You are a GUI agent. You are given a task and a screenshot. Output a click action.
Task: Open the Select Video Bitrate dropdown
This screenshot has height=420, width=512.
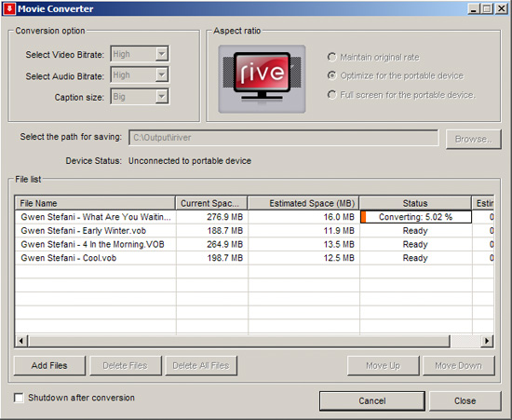(140, 54)
